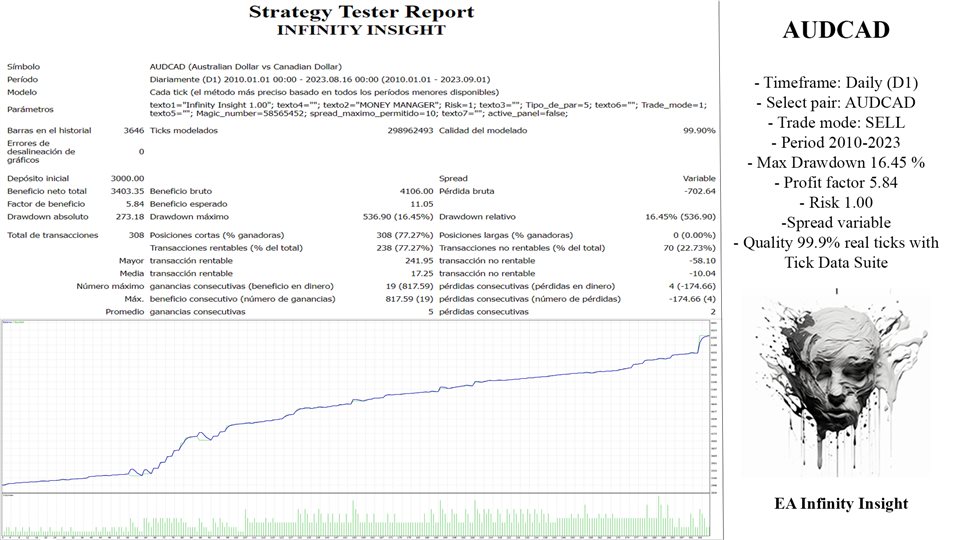
Task: Click 'Calidad del modelado' label
Action: click(x=483, y=130)
